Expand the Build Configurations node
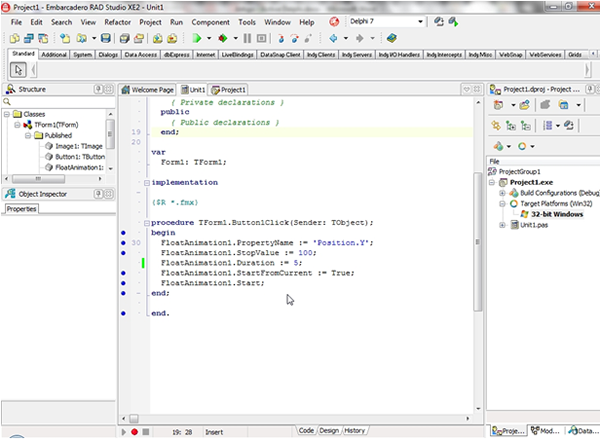Viewport: 600px width, 441px height. click(502, 193)
